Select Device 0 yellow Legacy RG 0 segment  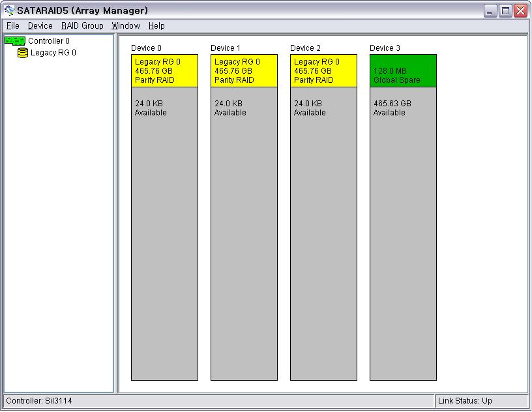(x=164, y=71)
